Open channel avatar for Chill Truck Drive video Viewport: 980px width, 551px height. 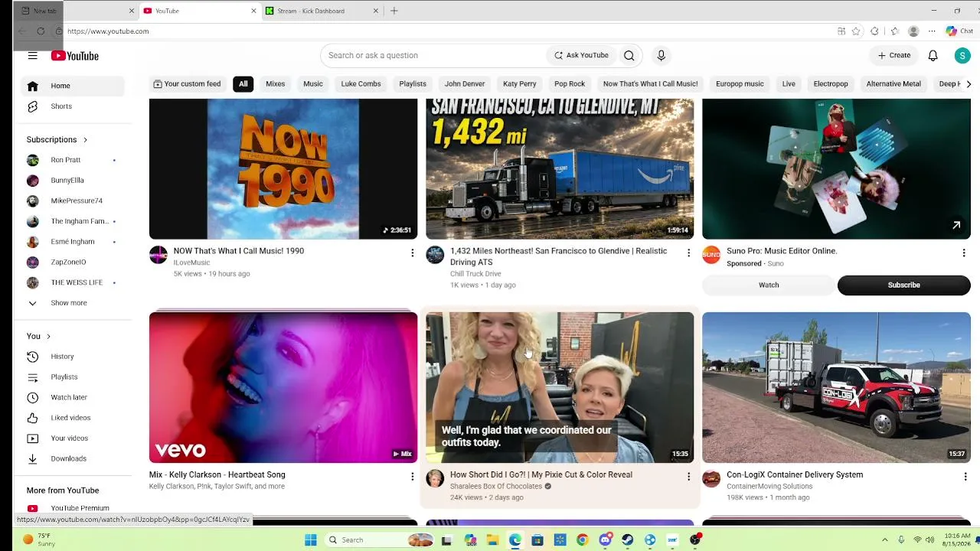point(435,255)
